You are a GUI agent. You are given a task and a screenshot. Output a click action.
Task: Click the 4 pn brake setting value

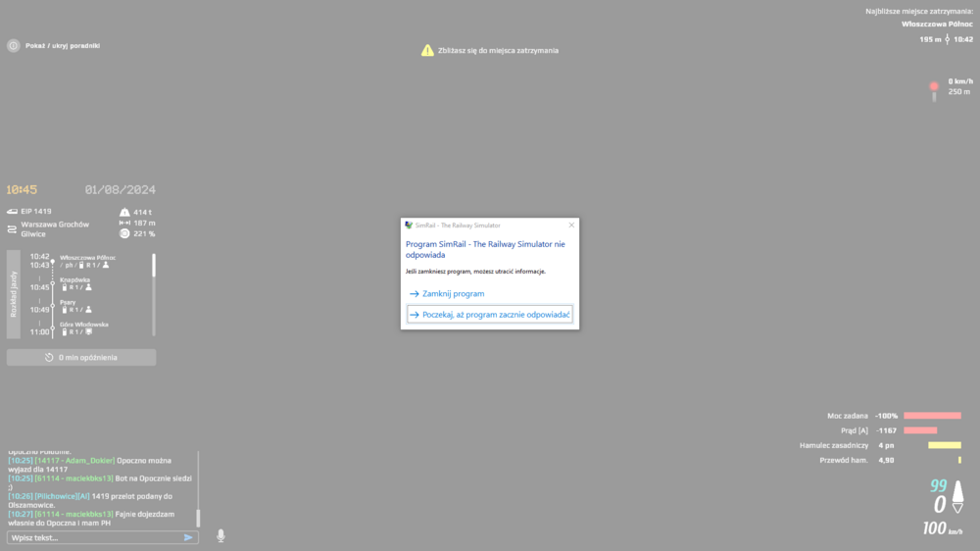coord(886,445)
